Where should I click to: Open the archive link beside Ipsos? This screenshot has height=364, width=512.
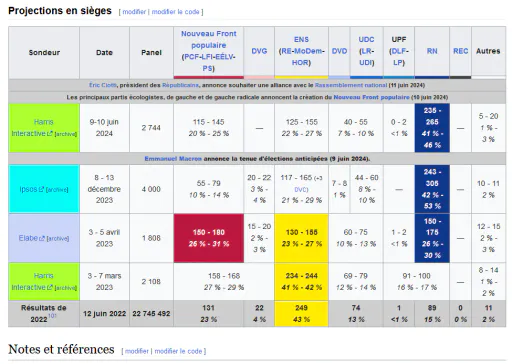coord(57,190)
